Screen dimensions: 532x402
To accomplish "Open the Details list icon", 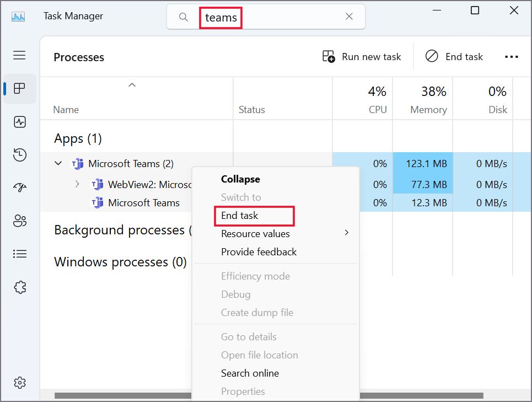I will click(x=20, y=254).
